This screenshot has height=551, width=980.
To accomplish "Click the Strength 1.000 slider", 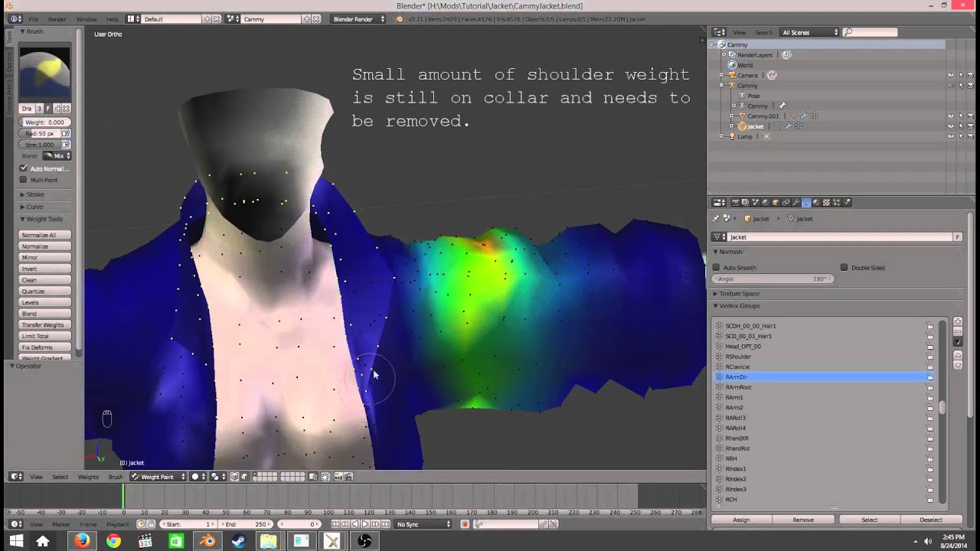I will coord(40,145).
